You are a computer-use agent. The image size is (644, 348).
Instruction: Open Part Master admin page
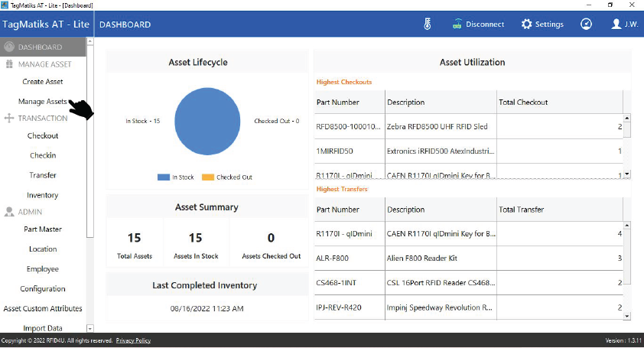pyautogui.click(x=43, y=229)
